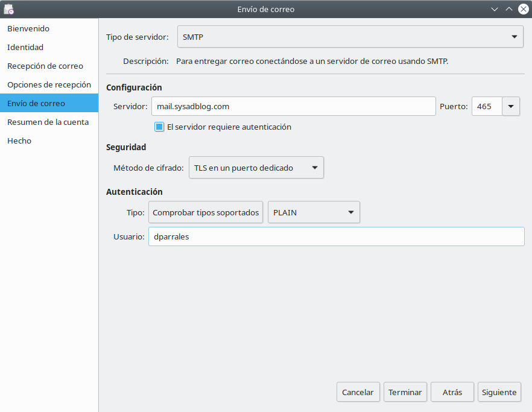Continue with the Siguiente button
532x412 pixels.
tap(499, 392)
